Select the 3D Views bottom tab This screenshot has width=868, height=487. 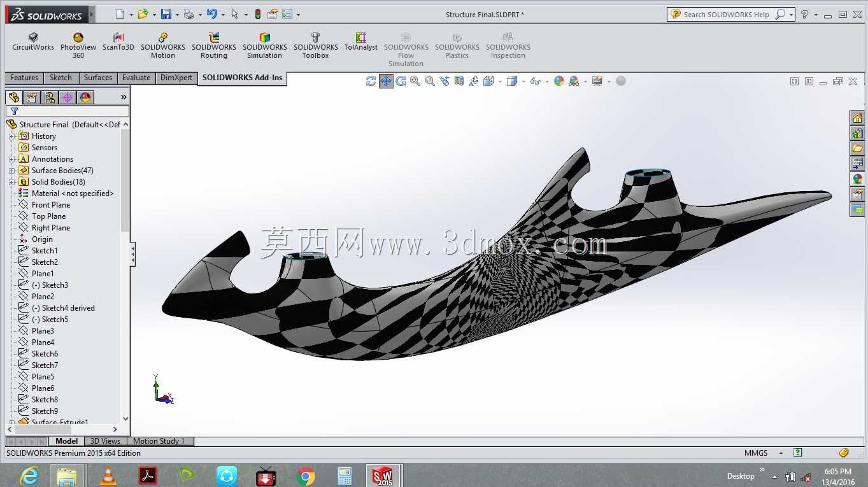tap(105, 441)
